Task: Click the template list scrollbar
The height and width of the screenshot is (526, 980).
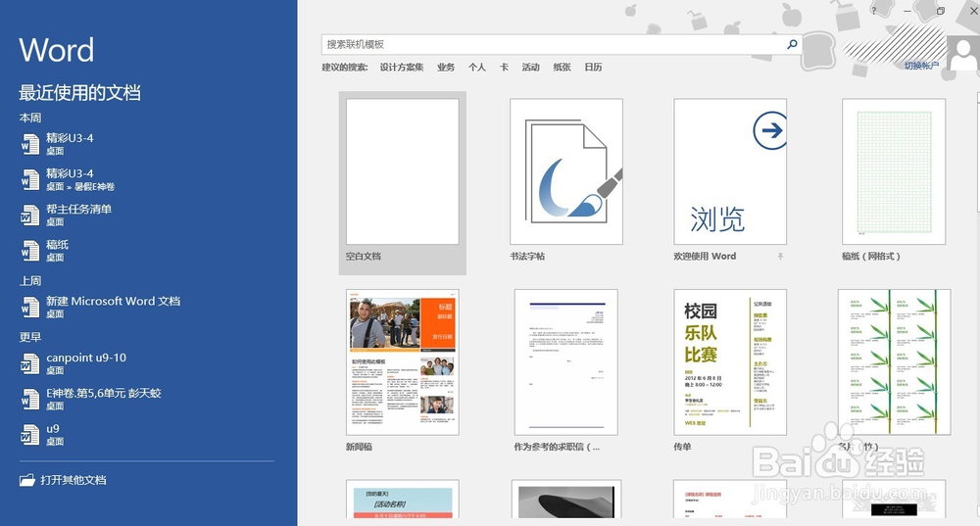Action: 977,153
